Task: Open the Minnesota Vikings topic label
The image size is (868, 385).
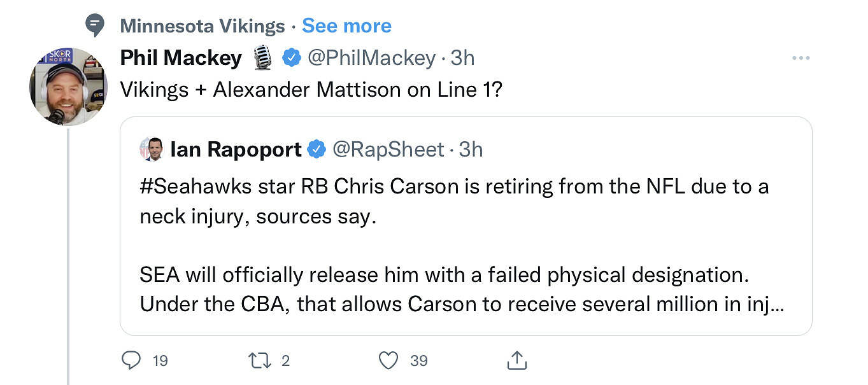Action: click(202, 26)
